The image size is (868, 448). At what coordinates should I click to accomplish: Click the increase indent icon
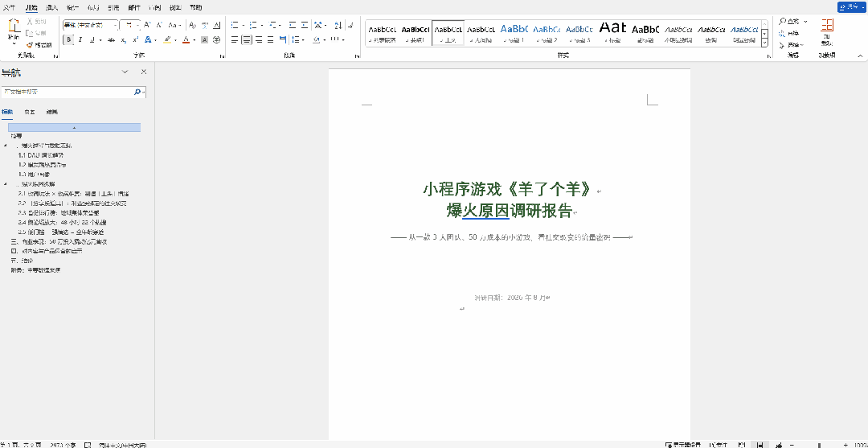(305, 25)
